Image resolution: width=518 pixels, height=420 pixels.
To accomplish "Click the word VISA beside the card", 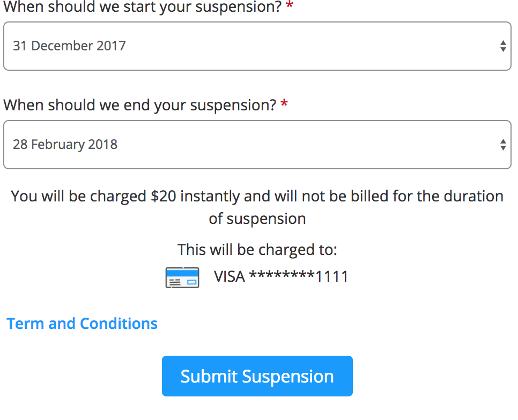I will coord(230,277).
